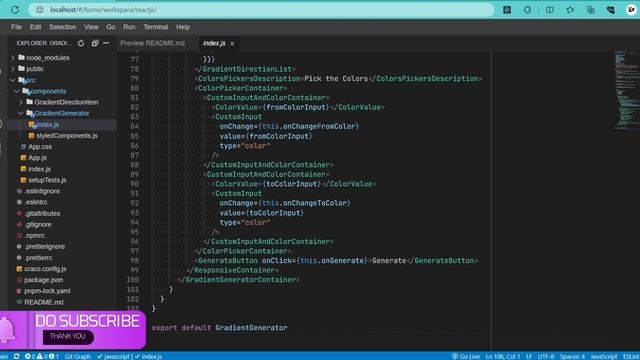Open Explorer more actions menu

pos(106,43)
